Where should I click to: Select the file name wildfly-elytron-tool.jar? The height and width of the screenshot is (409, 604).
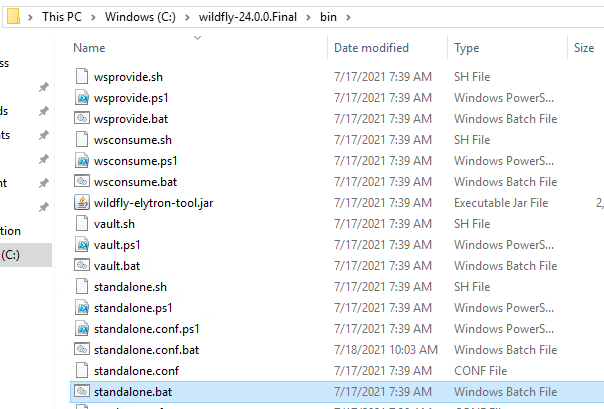click(x=154, y=203)
